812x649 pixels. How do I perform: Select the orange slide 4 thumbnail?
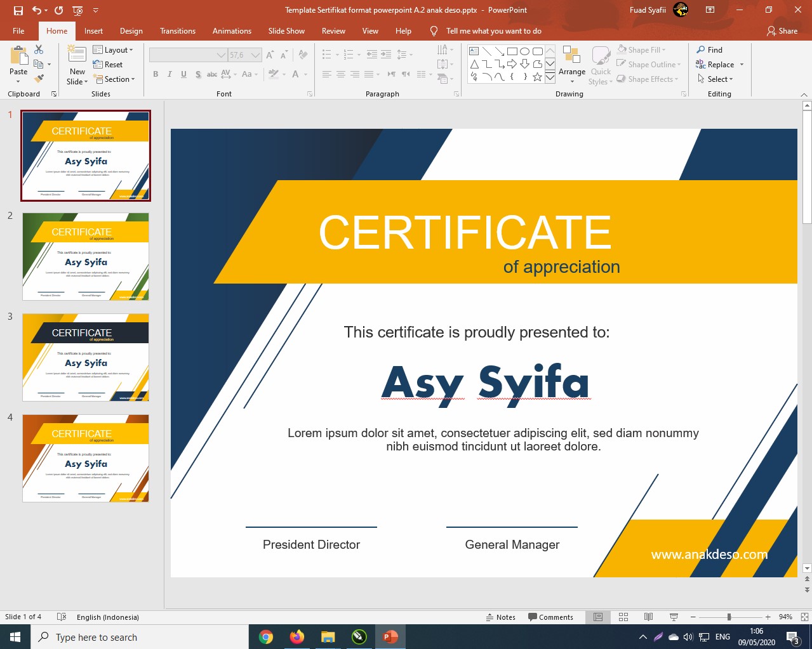(x=86, y=458)
